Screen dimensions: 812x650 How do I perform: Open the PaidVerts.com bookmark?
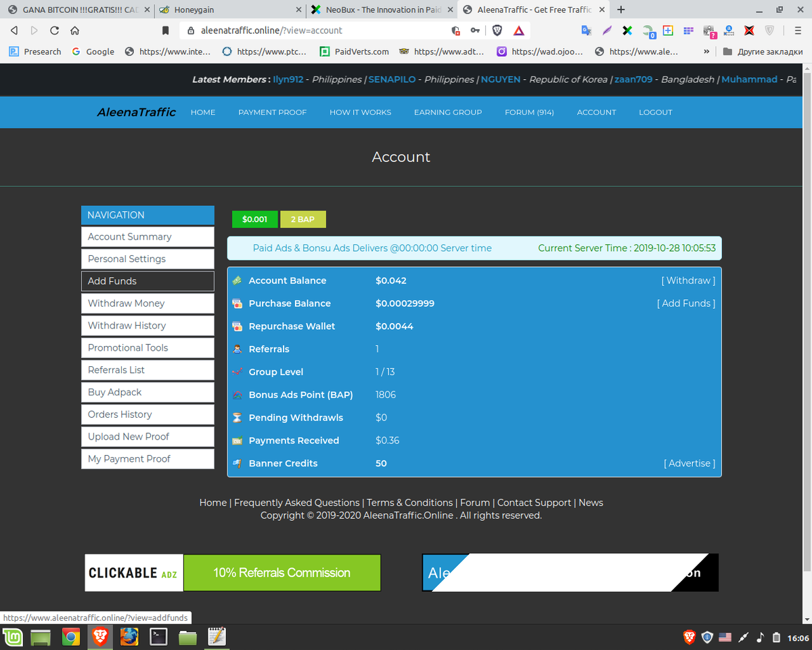pyautogui.click(x=354, y=51)
